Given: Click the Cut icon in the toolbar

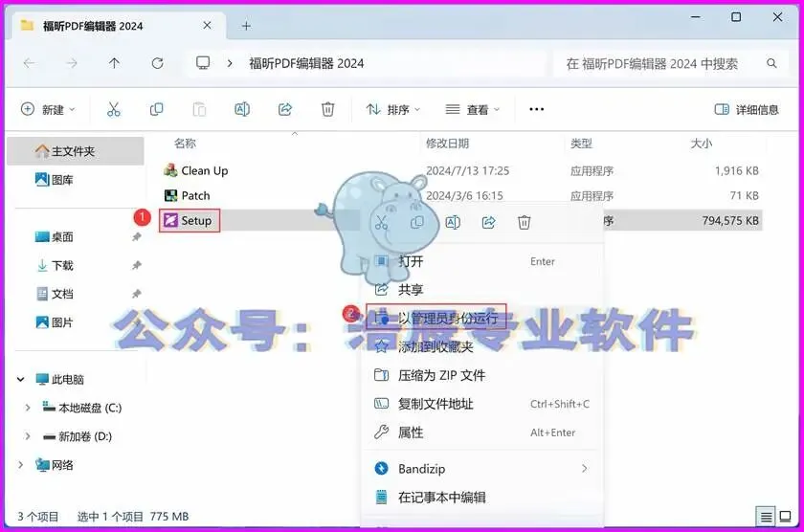Looking at the screenshot, I should (113, 109).
